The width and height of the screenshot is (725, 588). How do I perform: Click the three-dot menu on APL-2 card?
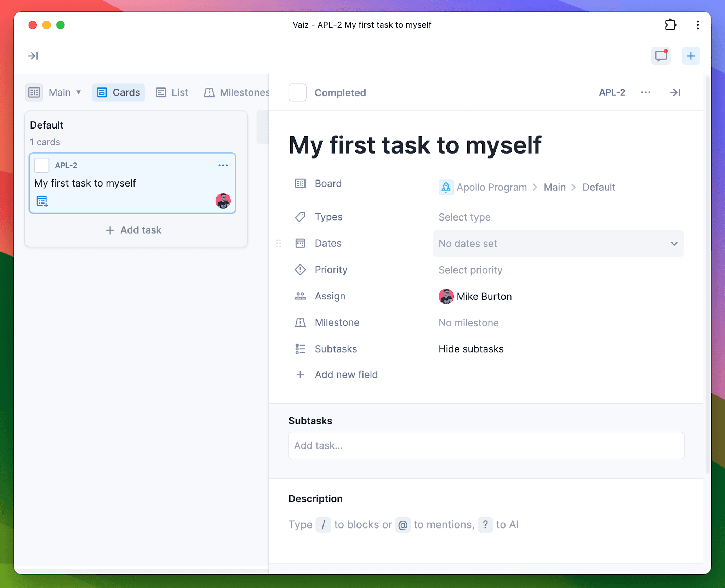tap(222, 165)
